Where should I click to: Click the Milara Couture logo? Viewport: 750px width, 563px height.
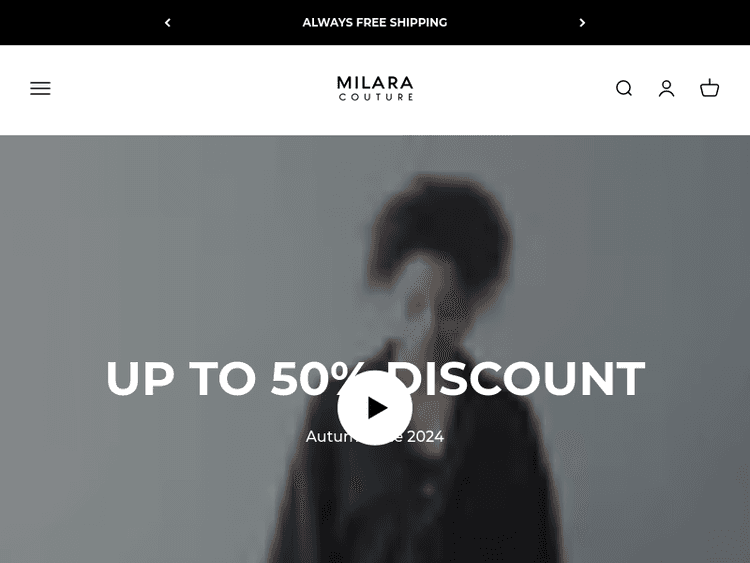coord(375,88)
